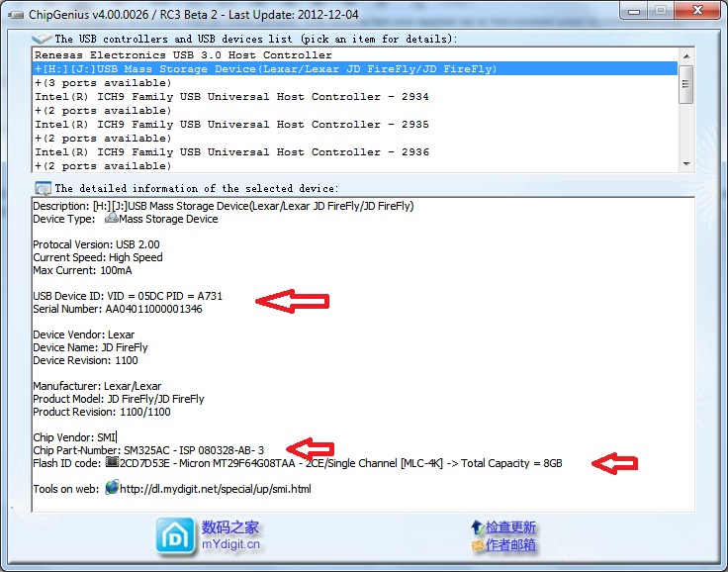Click the "Manufacturer: Lexar/Lexar" line
728x572 pixels.
(97, 386)
